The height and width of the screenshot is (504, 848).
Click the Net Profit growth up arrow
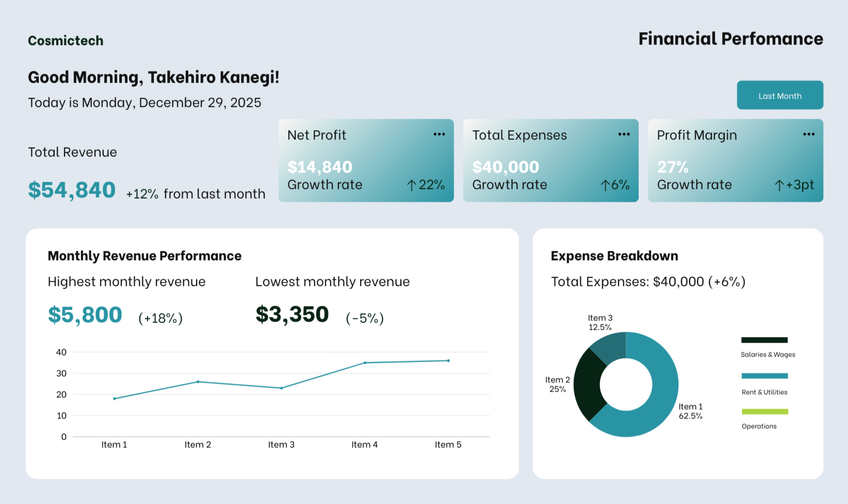(x=411, y=185)
